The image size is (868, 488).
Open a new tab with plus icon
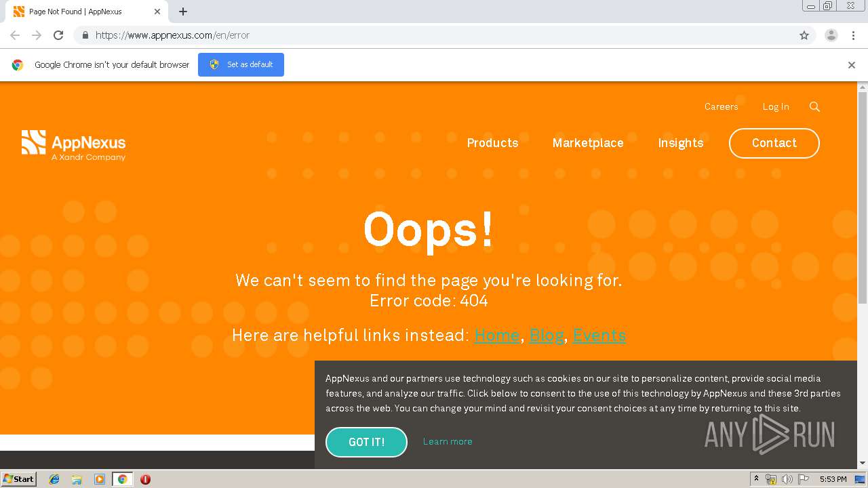coord(183,12)
